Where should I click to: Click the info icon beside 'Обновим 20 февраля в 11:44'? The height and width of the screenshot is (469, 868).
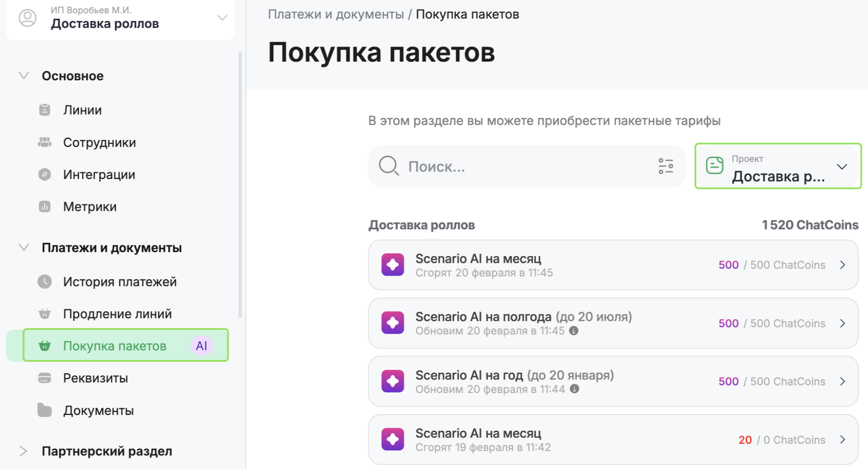tap(574, 389)
